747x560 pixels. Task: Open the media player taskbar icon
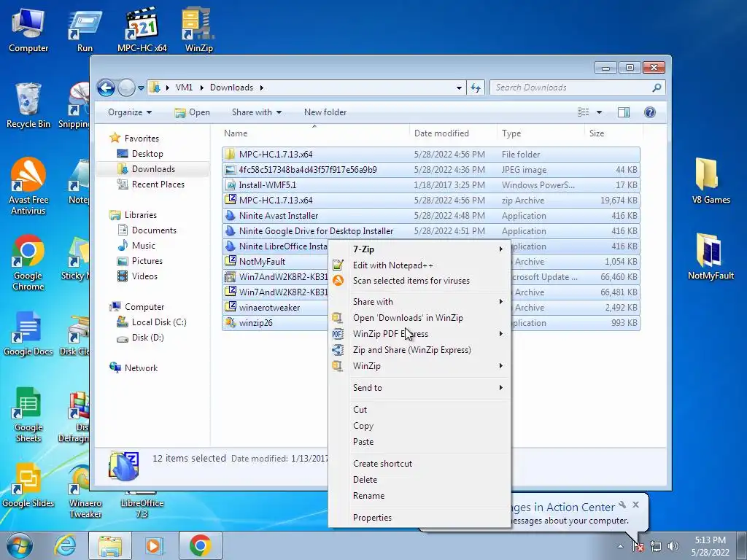coord(155,545)
